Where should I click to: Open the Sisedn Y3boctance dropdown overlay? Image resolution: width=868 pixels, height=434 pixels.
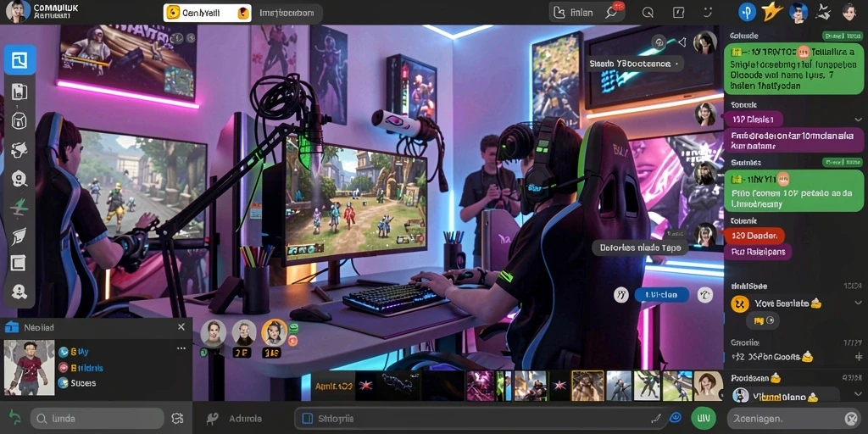[633, 64]
